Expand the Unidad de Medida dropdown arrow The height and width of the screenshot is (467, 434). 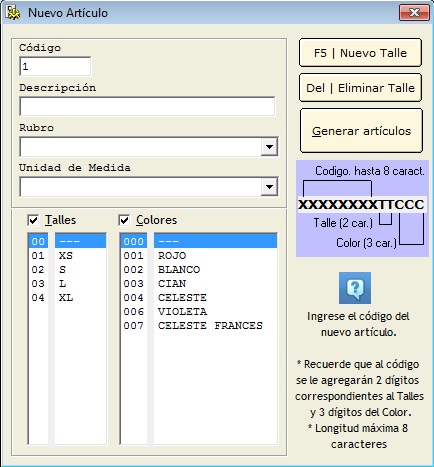click(x=269, y=187)
